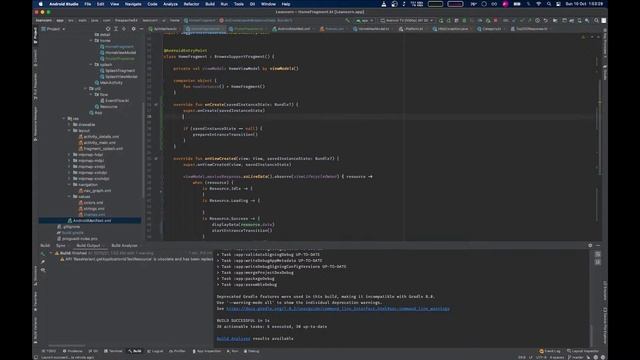Open the Project view dropdown

pyautogui.click(x=53, y=29)
